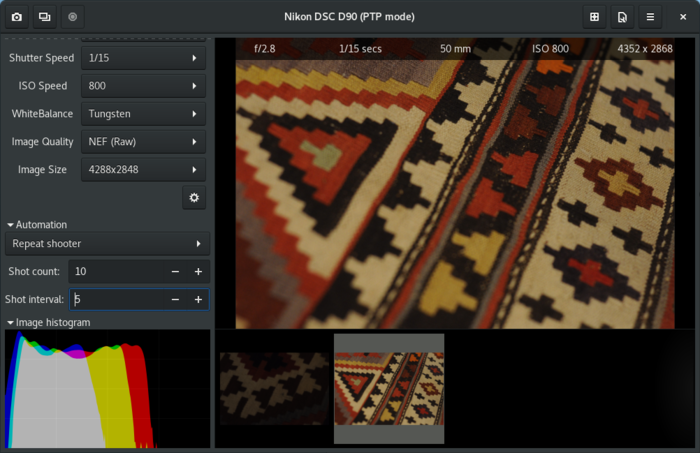Open the Shutter Speed dropdown
This screenshot has width=700, height=453.
(143, 58)
